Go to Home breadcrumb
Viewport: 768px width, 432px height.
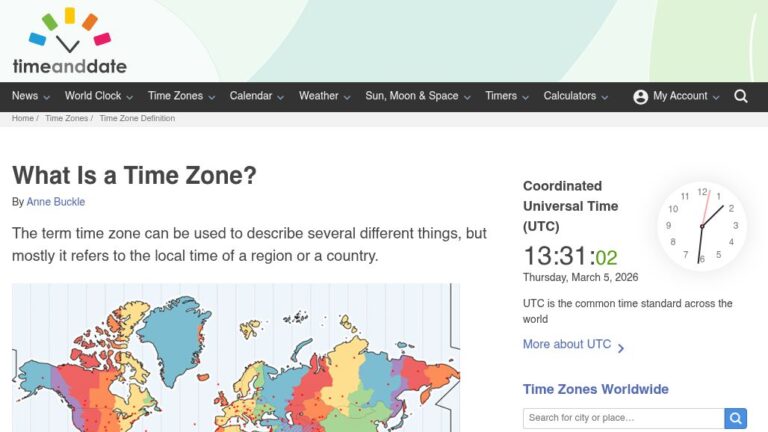point(22,118)
